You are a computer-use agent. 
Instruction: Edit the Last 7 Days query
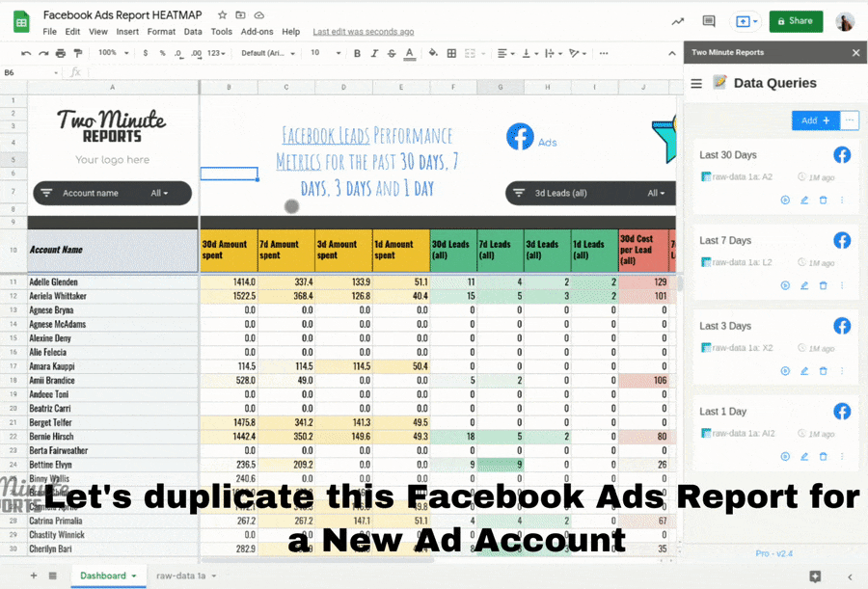[804, 285]
